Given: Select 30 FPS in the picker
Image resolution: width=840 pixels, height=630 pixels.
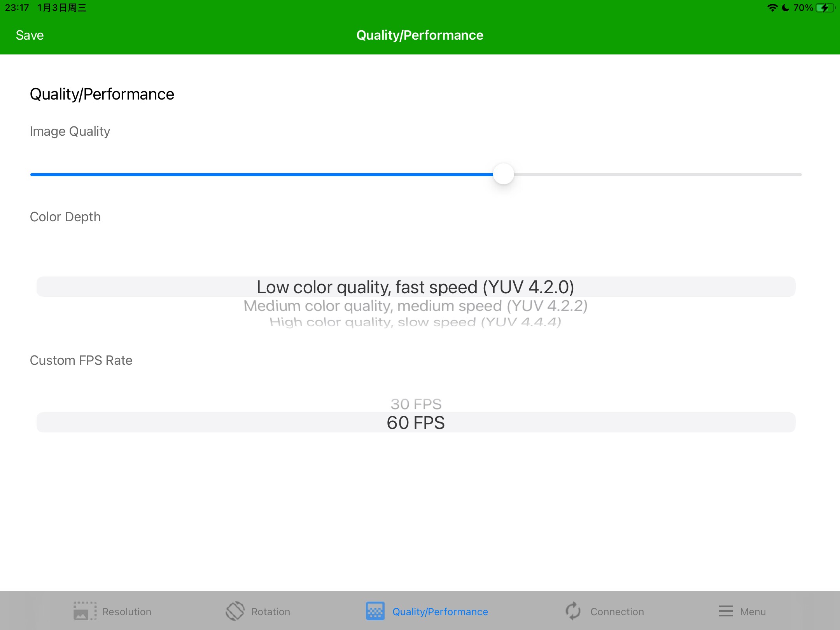Looking at the screenshot, I should (x=416, y=404).
